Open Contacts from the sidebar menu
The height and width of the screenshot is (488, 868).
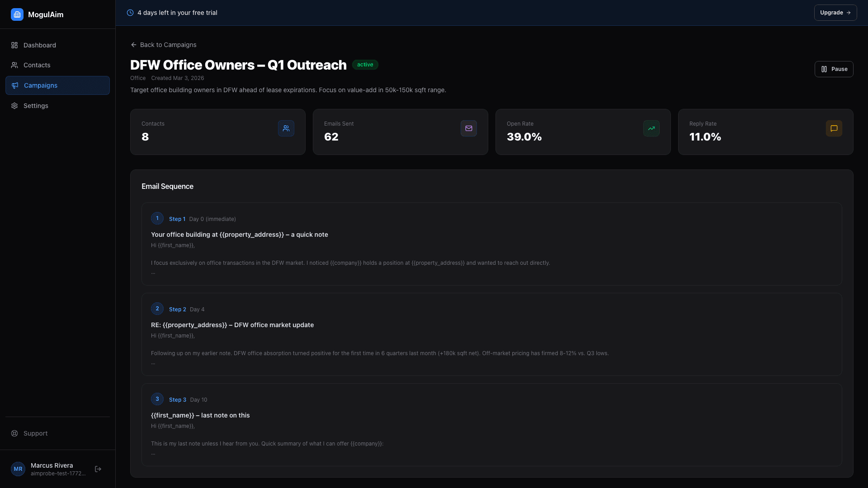pos(37,65)
